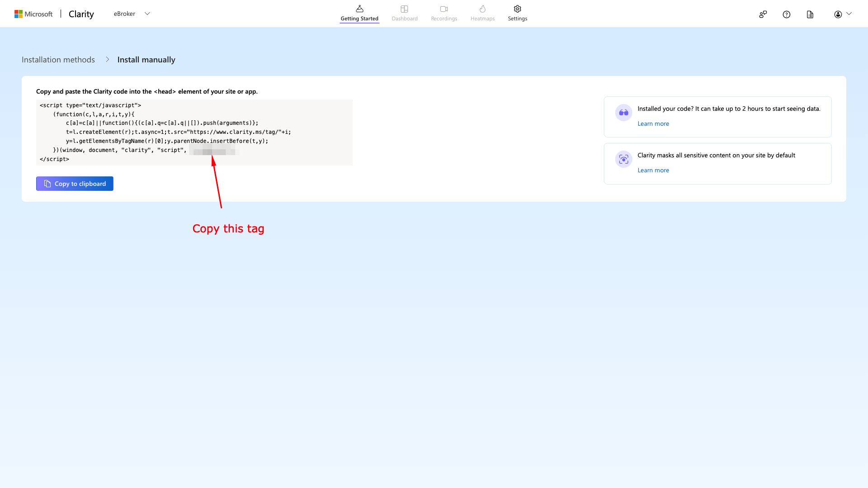The height and width of the screenshot is (488, 868).
Task: Click the Microsoft logo
Action: 33,14
